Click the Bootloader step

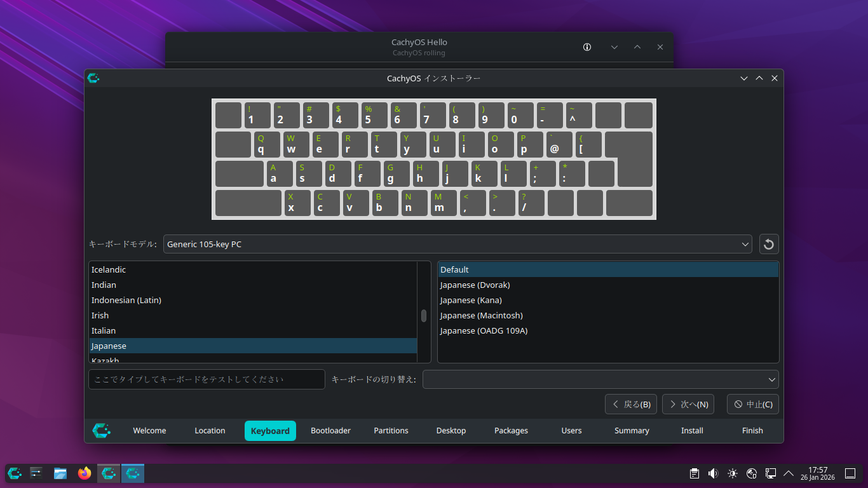(330, 431)
